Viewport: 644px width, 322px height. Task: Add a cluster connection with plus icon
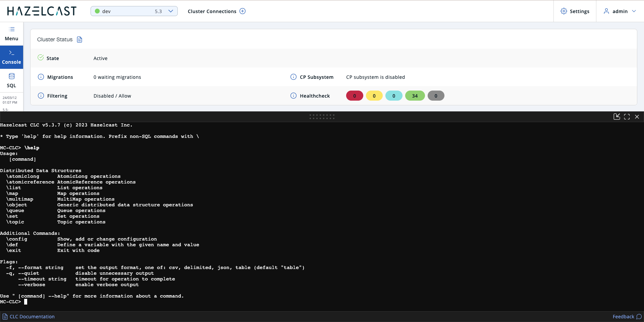coord(243,11)
